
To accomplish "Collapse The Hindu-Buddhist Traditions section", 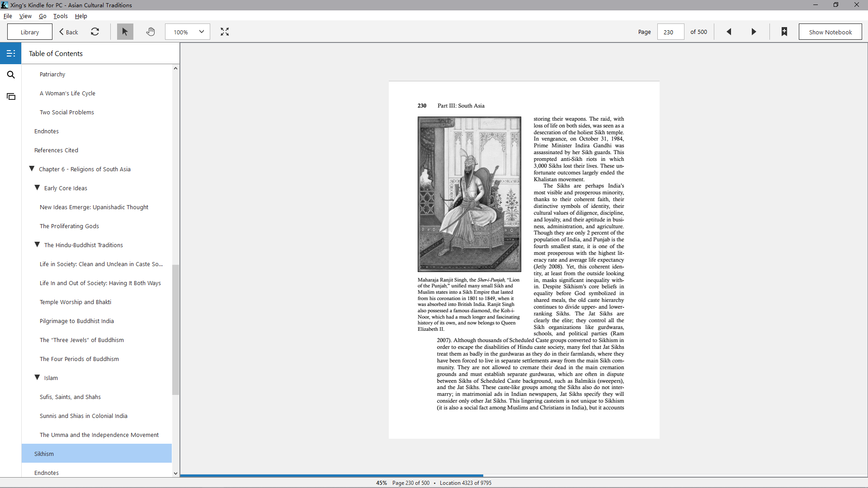I will pyautogui.click(x=37, y=244).
